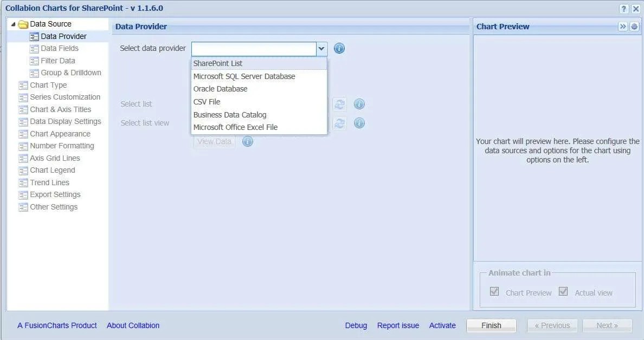
Task: Click the Data Fields page icon
Action: pos(34,49)
